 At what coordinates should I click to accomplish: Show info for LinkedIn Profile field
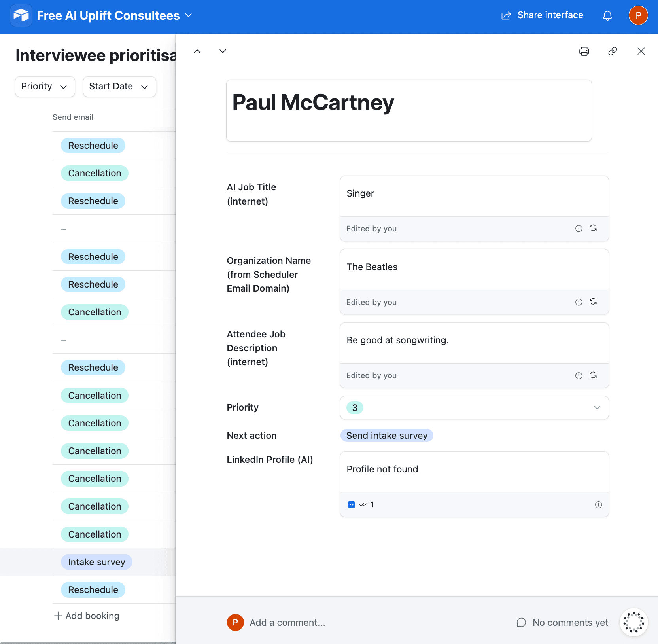coord(598,504)
